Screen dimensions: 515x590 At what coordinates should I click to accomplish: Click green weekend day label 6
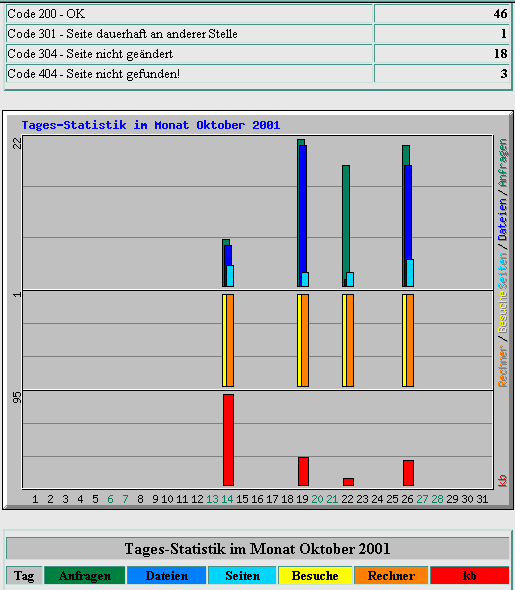tap(110, 499)
